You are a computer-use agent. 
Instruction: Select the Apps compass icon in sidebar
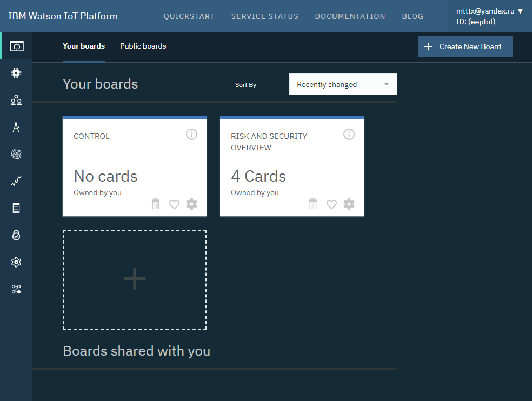point(16,127)
